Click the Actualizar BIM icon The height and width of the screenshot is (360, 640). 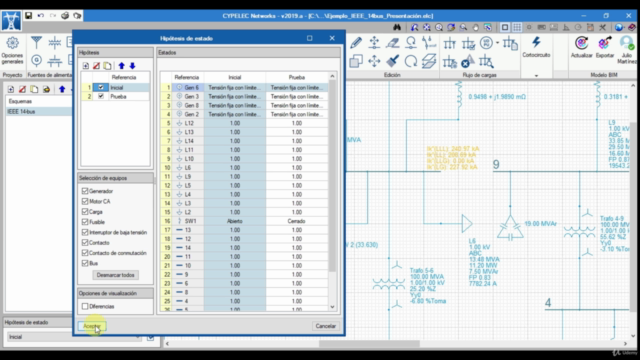[581, 43]
